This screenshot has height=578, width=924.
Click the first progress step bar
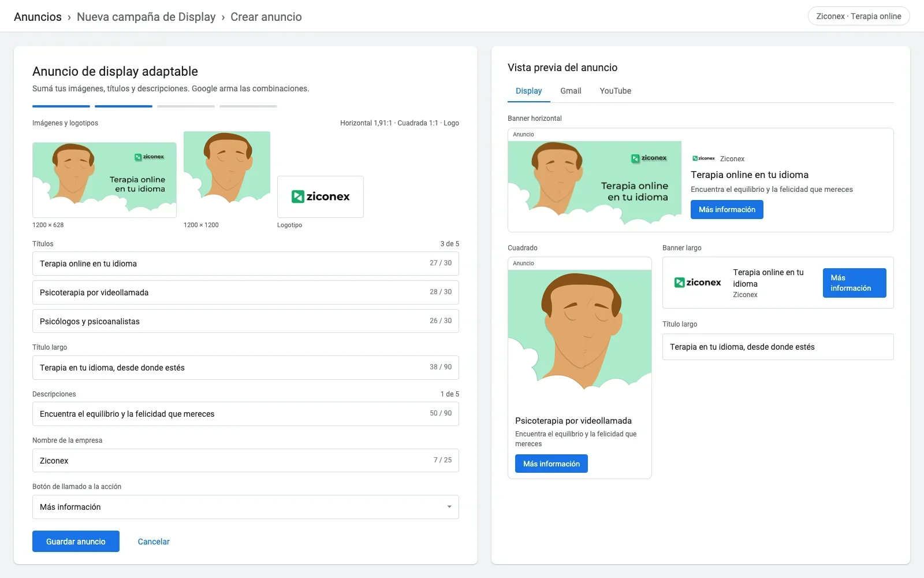61,106
